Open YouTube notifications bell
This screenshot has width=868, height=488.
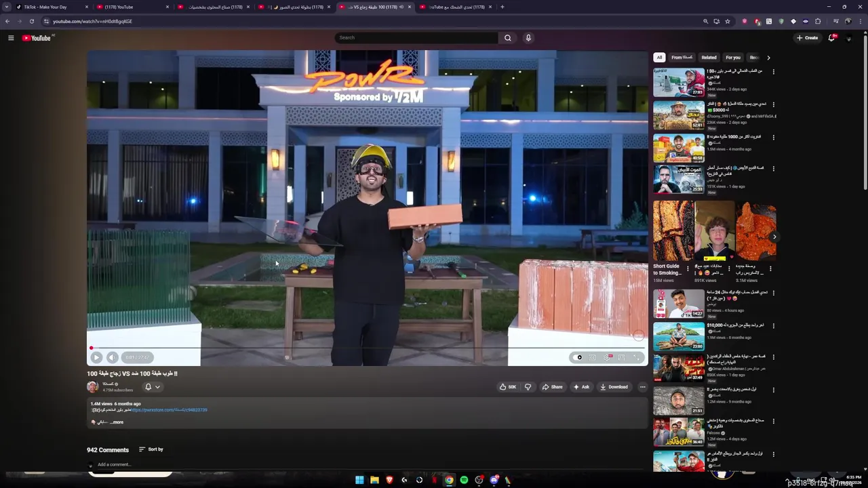(831, 38)
